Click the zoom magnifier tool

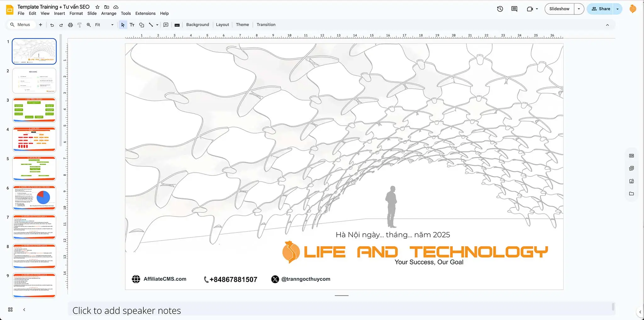pyautogui.click(x=89, y=25)
